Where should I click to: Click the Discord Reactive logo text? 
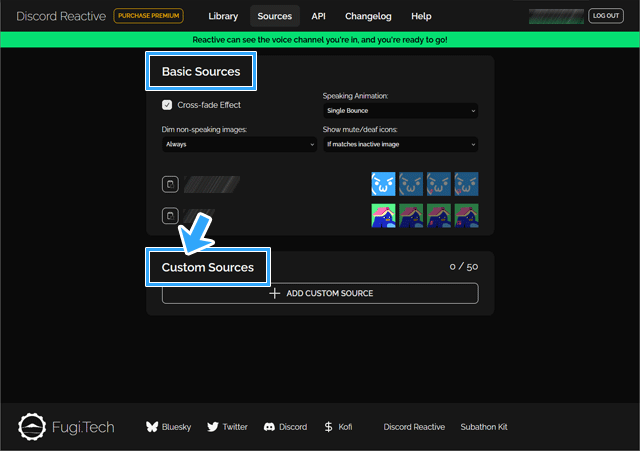pos(61,16)
